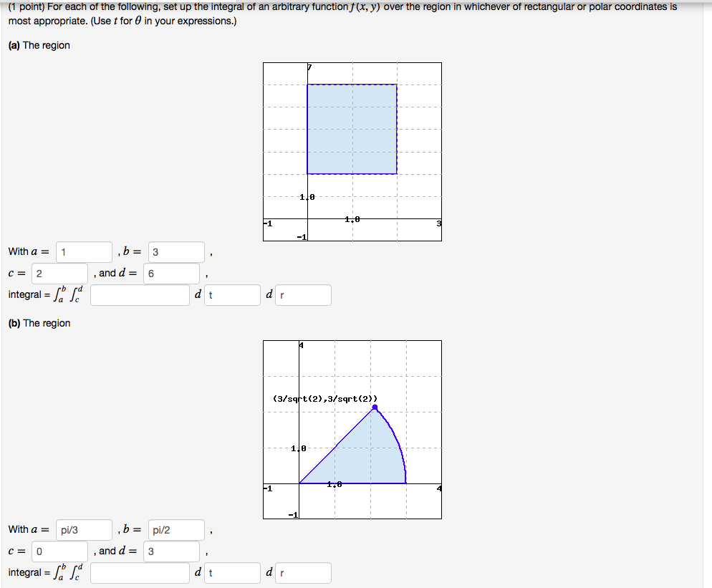Click the polar sector graph in part (b)
Screen dimensions: 712x588
pyautogui.click(x=351, y=458)
